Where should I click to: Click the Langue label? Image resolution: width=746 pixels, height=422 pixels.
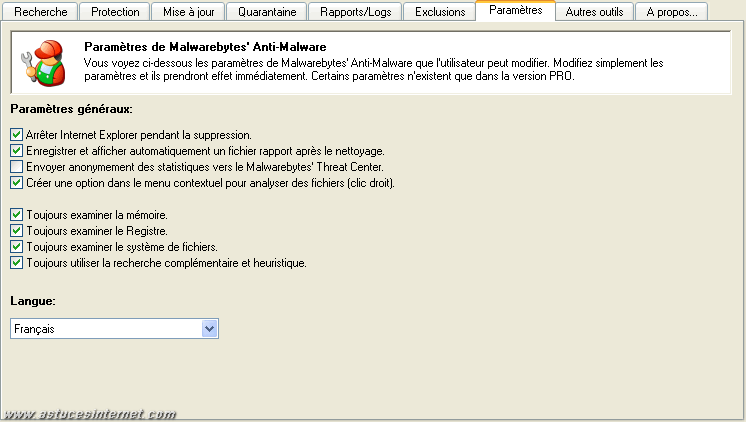33,301
